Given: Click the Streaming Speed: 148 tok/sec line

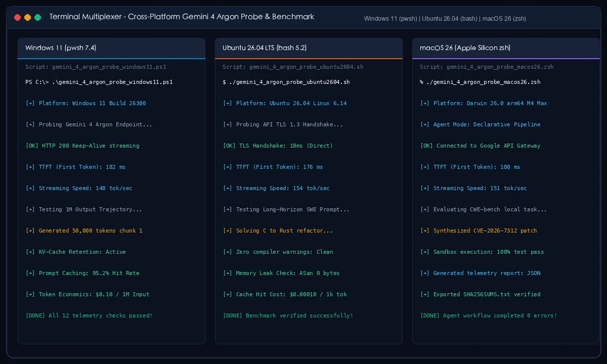Looking at the screenshot, I should click(x=79, y=188).
